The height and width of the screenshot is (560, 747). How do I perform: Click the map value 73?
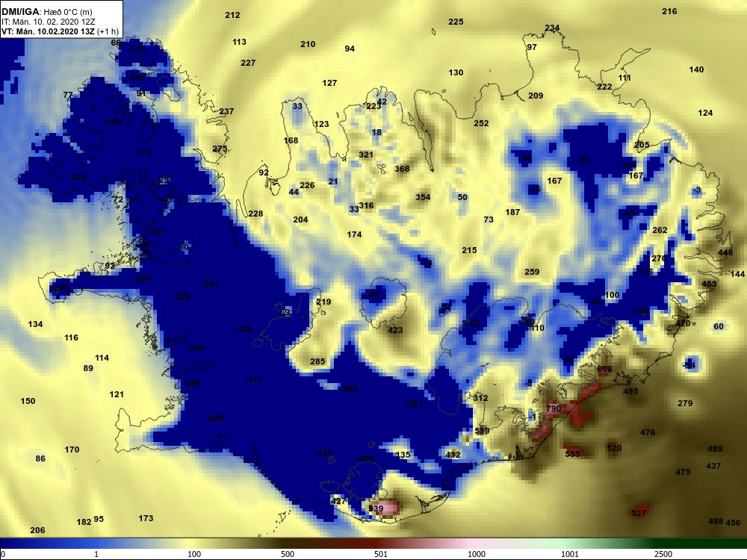[489, 220]
